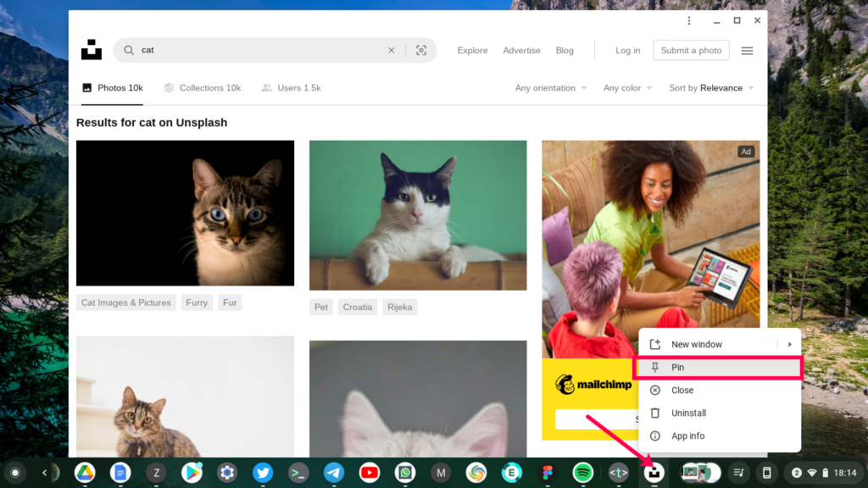Open the recent screenshots holding area on shelf

click(x=699, y=473)
